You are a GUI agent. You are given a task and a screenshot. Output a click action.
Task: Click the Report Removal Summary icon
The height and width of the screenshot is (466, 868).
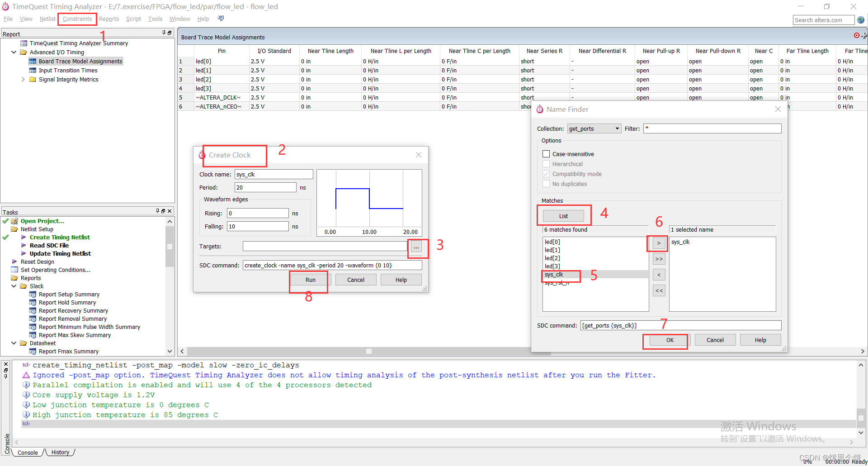[33, 319]
